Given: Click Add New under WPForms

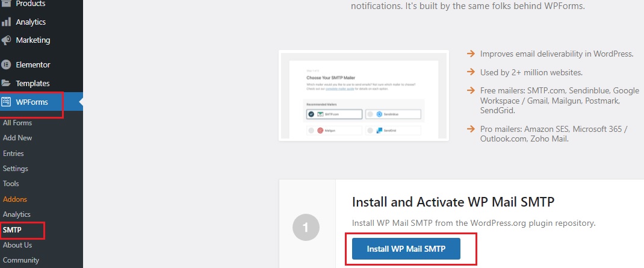Looking at the screenshot, I should [x=17, y=138].
